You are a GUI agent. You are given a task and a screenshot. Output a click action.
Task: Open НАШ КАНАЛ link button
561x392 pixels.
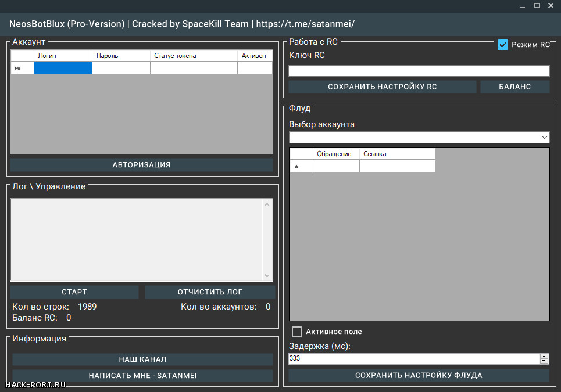(x=142, y=359)
